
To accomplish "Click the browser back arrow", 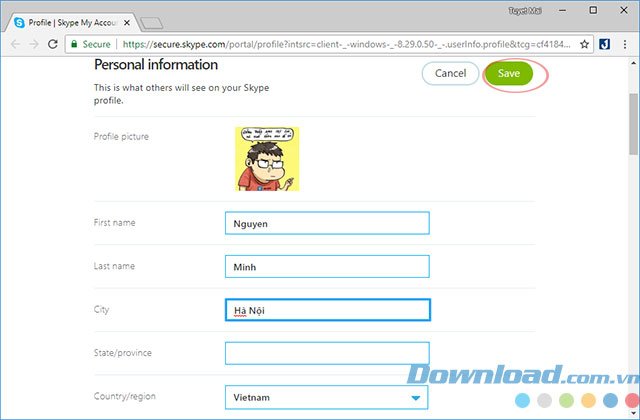I will pyautogui.click(x=16, y=44).
